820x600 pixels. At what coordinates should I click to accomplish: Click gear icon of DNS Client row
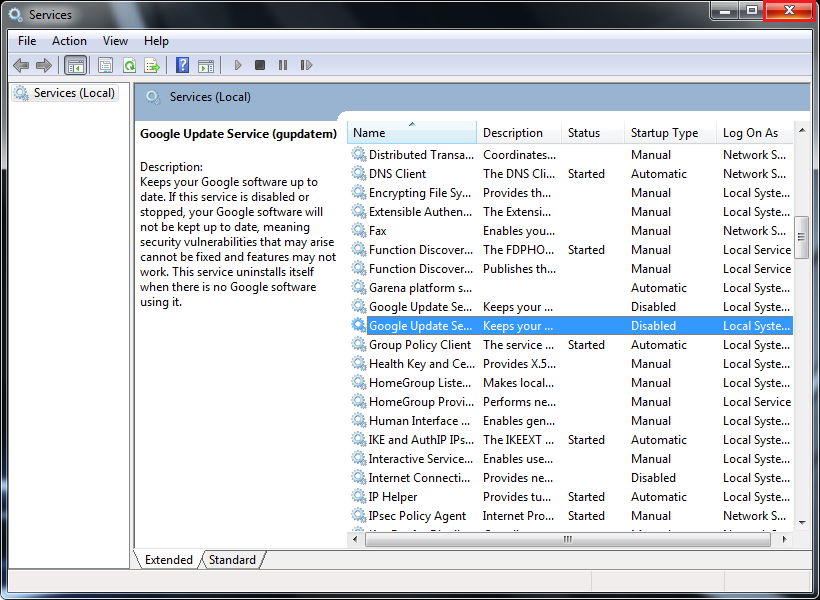point(359,174)
